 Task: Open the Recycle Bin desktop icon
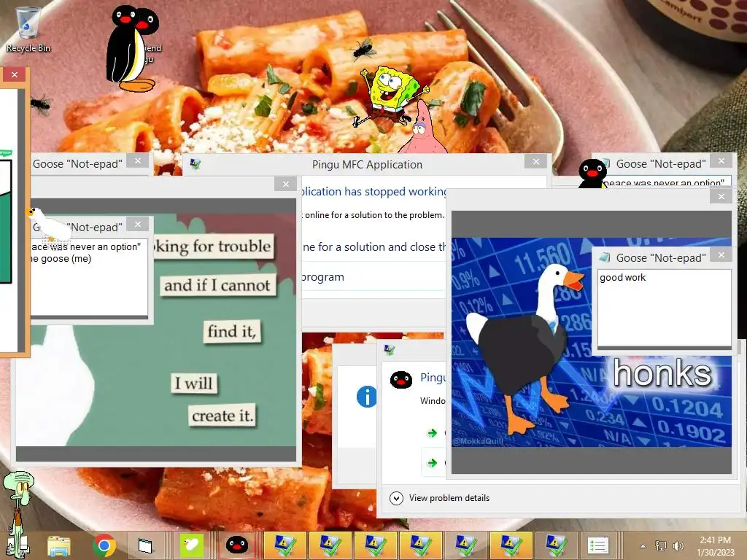point(28,29)
